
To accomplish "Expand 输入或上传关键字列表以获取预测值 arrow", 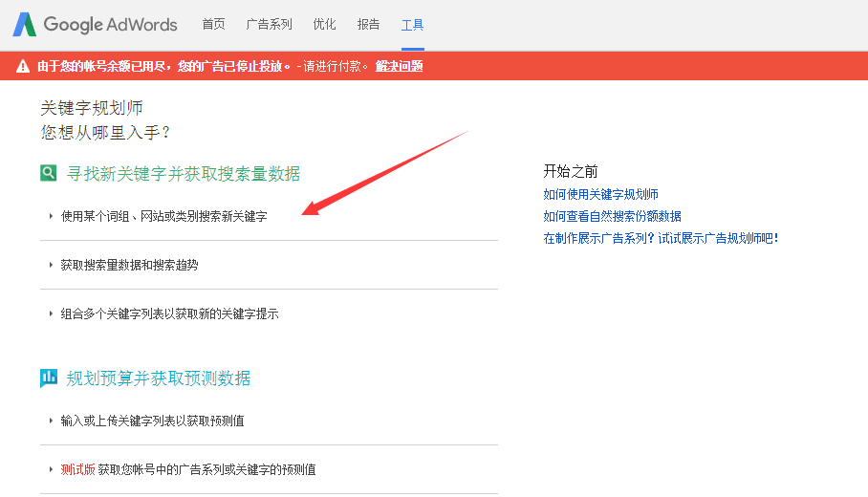I will click(x=51, y=421).
